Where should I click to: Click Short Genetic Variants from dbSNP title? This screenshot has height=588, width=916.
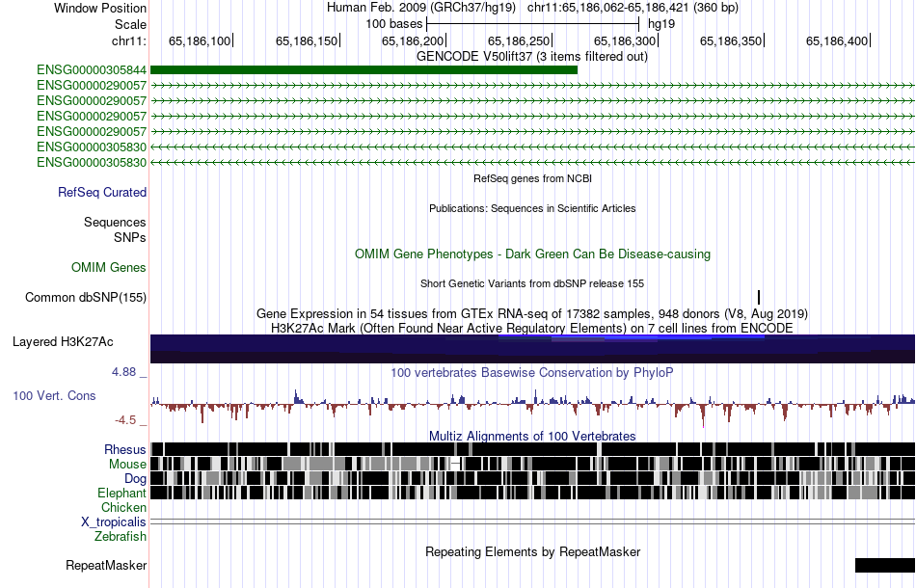(x=532, y=283)
